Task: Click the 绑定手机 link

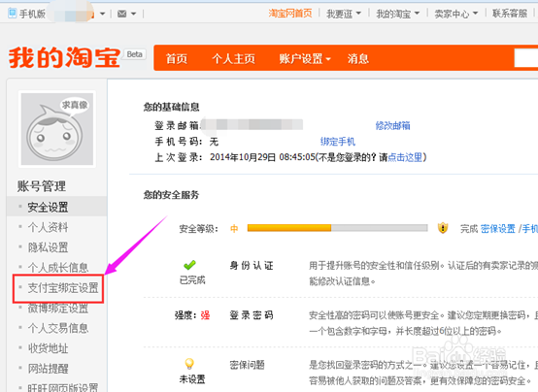Action: click(x=338, y=142)
